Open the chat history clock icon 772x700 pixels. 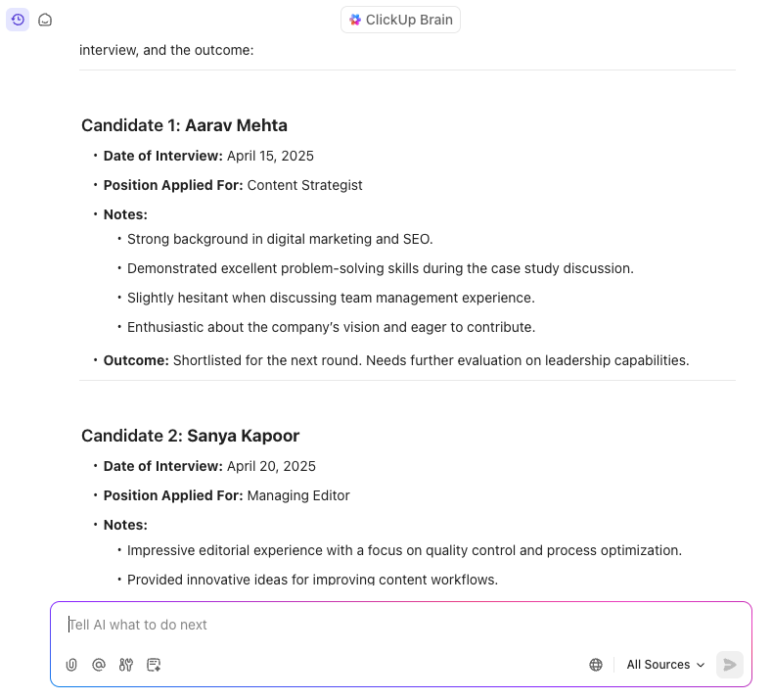coord(18,20)
